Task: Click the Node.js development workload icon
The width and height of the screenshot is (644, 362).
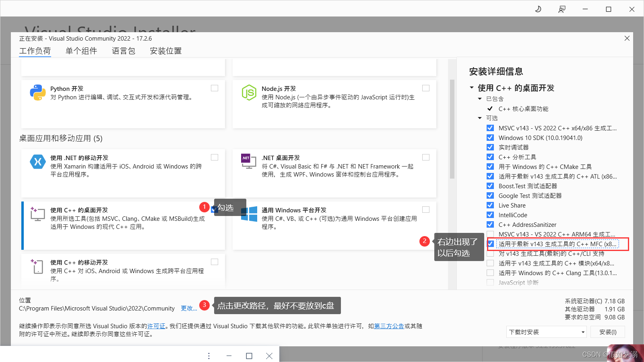Action: click(x=249, y=93)
